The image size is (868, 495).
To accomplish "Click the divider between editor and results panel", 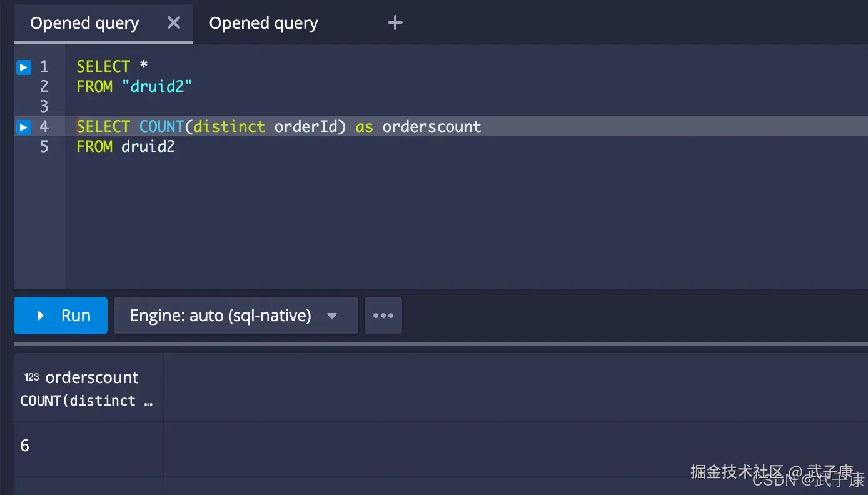I will point(434,344).
